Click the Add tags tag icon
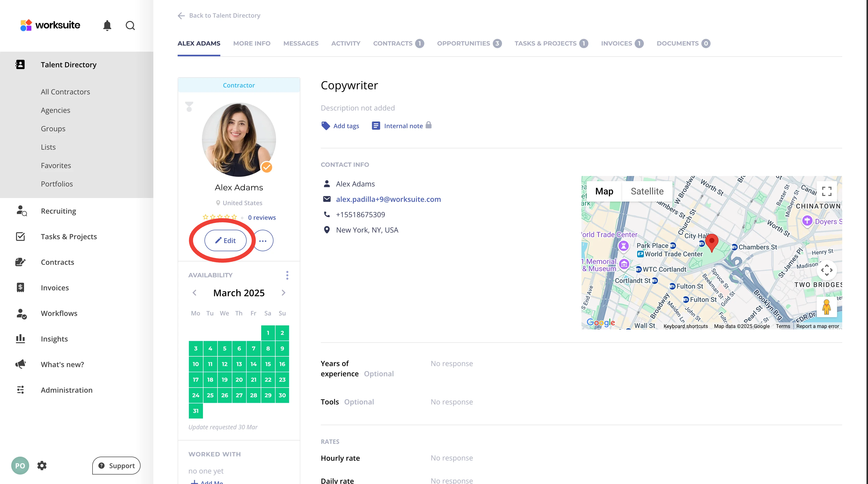Viewport: 868px width, 484px height. [x=326, y=126]
